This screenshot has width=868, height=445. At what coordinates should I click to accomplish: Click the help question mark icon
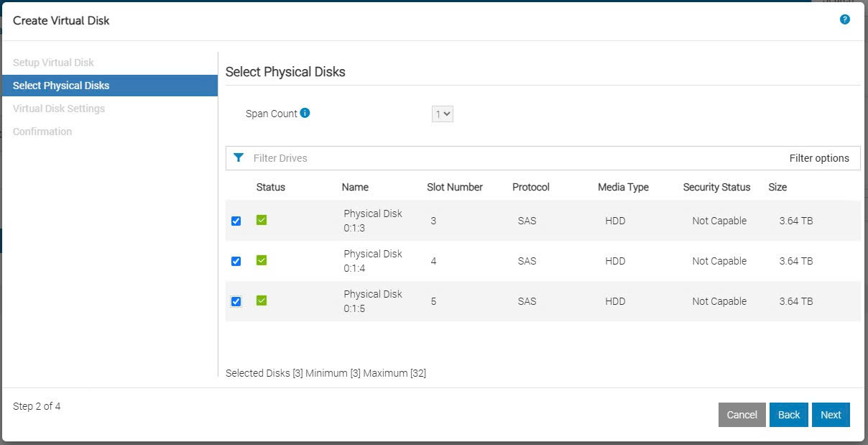[x=844, y=19]
